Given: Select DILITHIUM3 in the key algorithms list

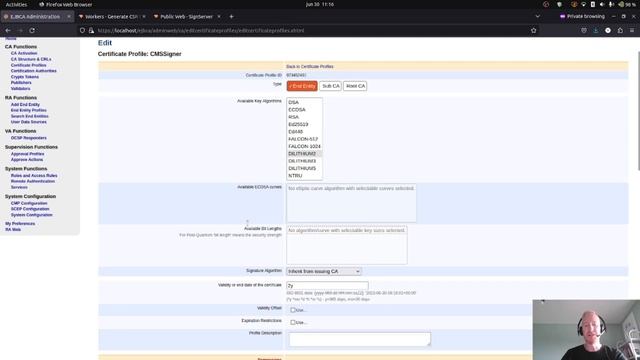Looking at the screenshot, I should pyautogui.click(x=304, y=161).
